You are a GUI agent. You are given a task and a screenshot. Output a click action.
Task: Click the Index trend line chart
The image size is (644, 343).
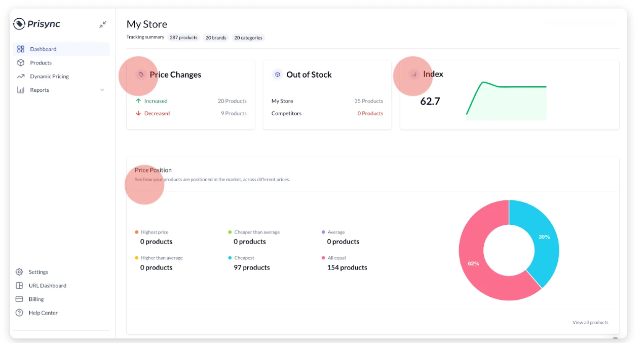tap(506, 100)
